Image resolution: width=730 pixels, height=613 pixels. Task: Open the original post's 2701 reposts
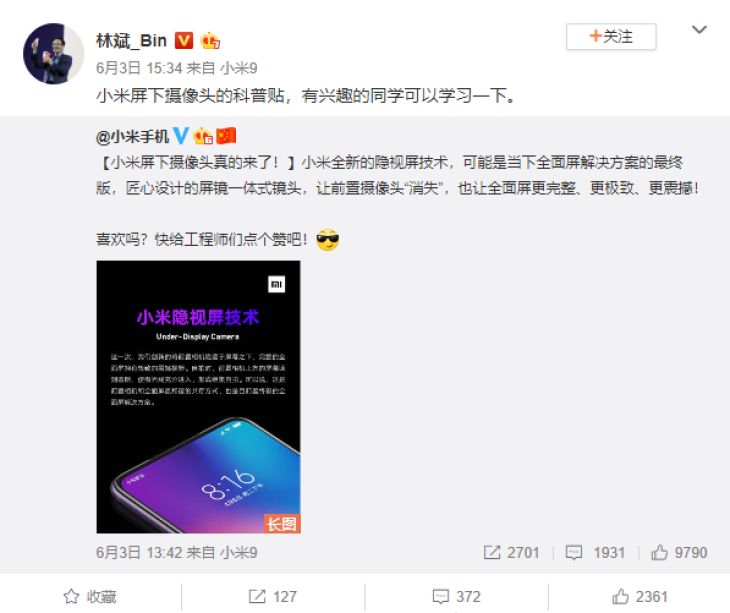(511, 552)
